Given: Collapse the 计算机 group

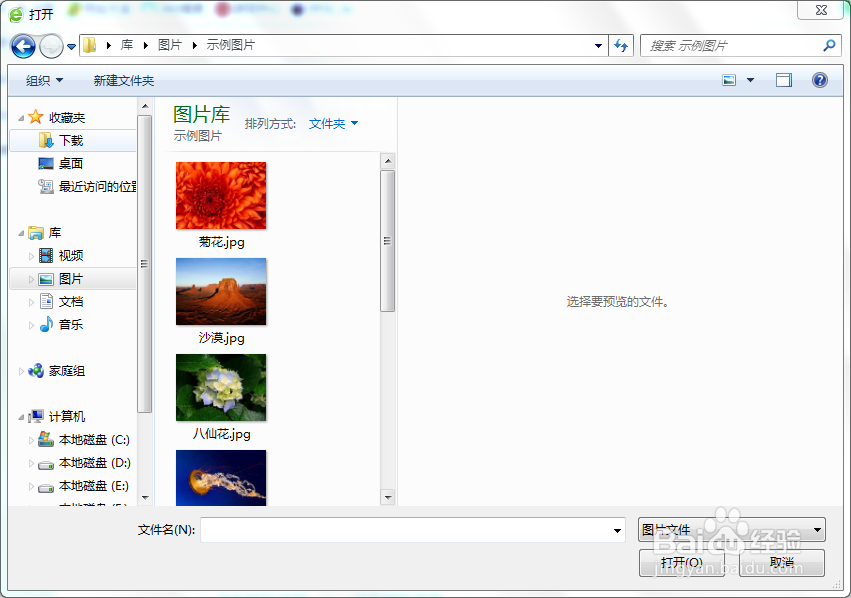Looking at the screenshot, I should point(21,417).
